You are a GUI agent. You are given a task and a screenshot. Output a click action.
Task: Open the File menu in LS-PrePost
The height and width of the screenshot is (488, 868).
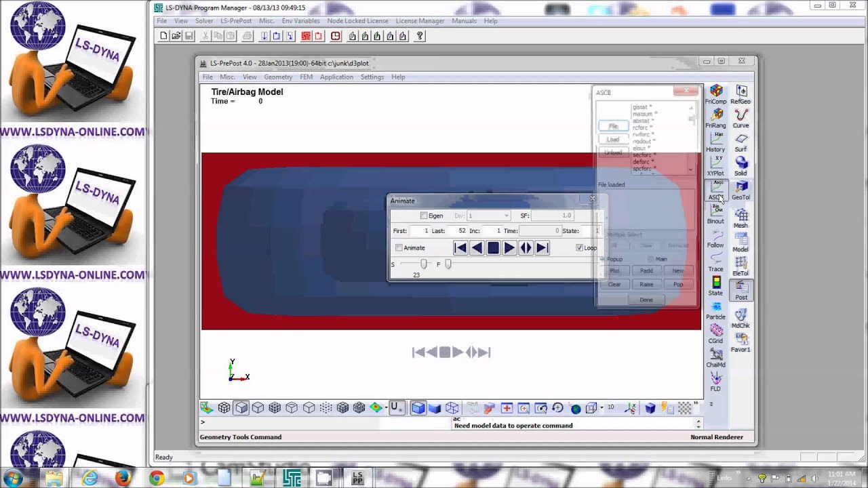[x=208, y=77]
